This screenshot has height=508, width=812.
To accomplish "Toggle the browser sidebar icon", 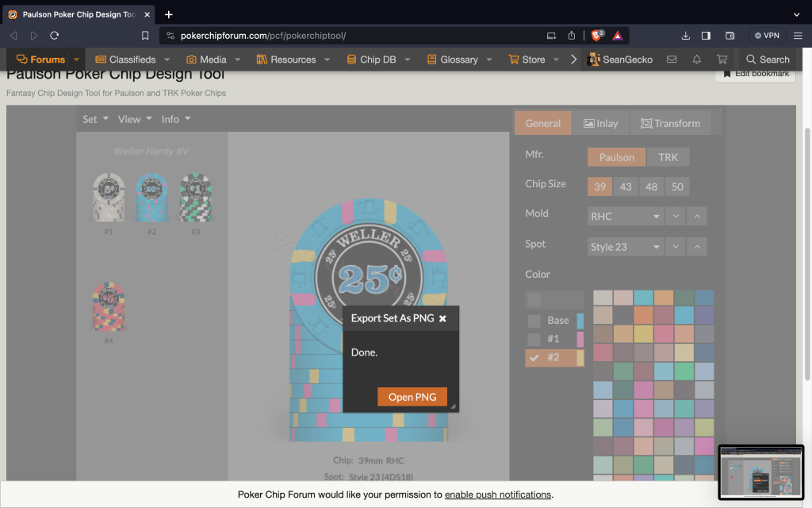I will coord(706,35).
